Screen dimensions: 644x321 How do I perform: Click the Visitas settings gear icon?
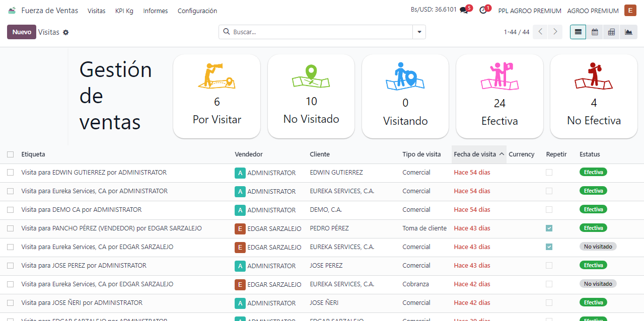point(65,32)
